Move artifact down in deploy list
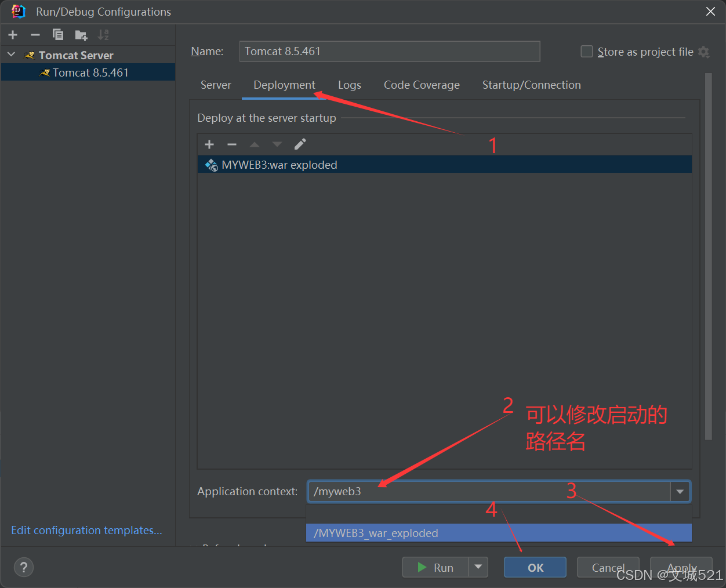Screen dimensions: 726x588 click(x=277, y=144)
